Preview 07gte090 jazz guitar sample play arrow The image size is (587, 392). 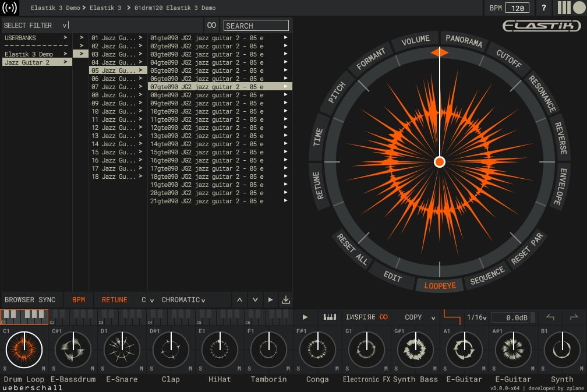coord(285,86)
